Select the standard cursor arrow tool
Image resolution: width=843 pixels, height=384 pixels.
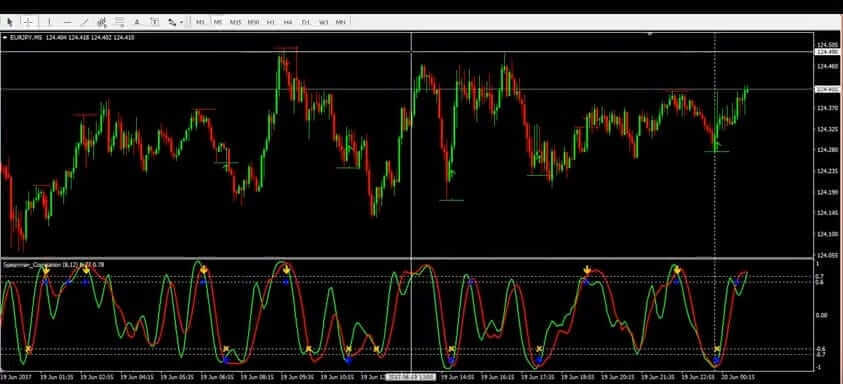click(x=10, y=22)
